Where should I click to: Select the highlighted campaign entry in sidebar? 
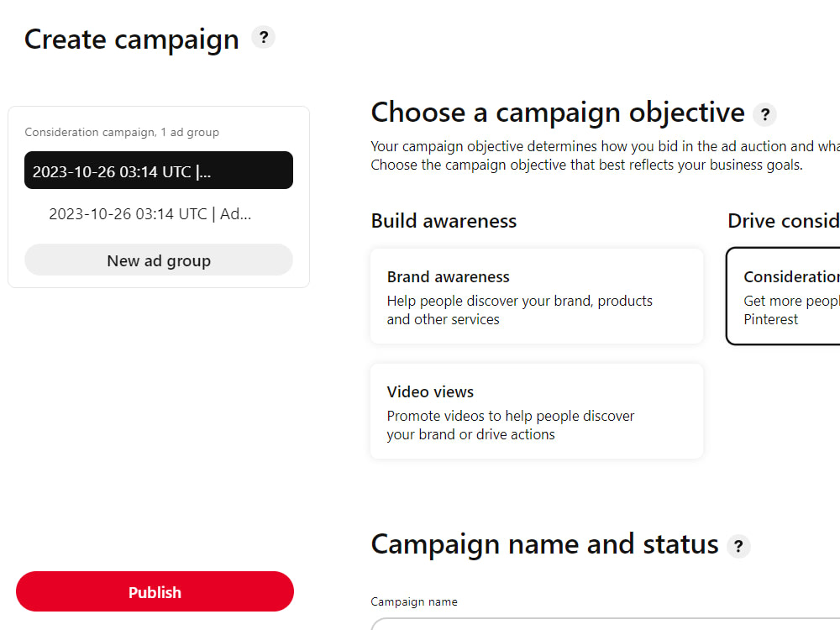click(x=159, y=171)
